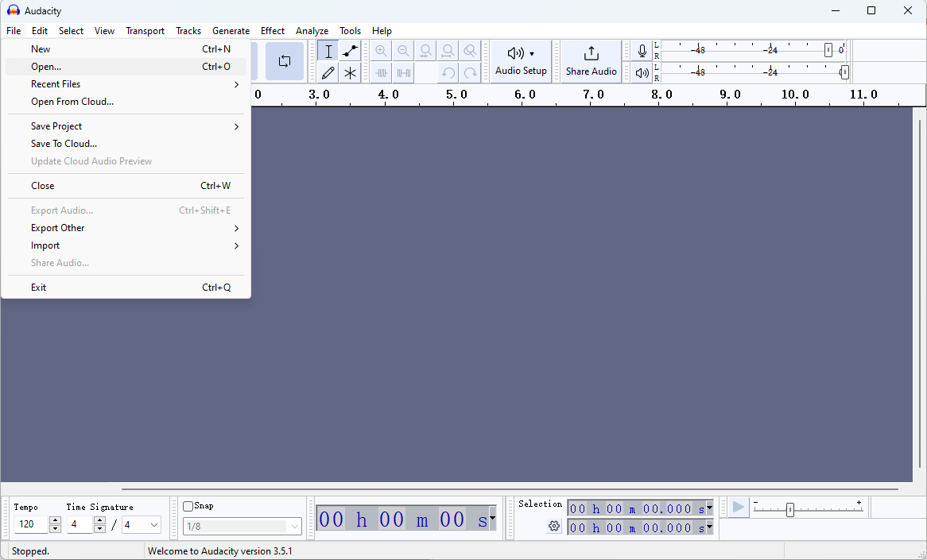Image resolution: width=927 pixels, height=560 pixels.
Task: Choose Open... from the File menu
Action: tap(126, 67)
